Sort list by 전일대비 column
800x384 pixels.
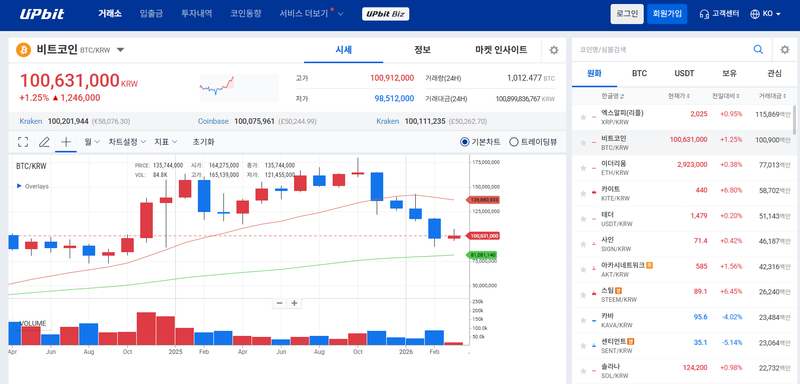coord(726,96)
